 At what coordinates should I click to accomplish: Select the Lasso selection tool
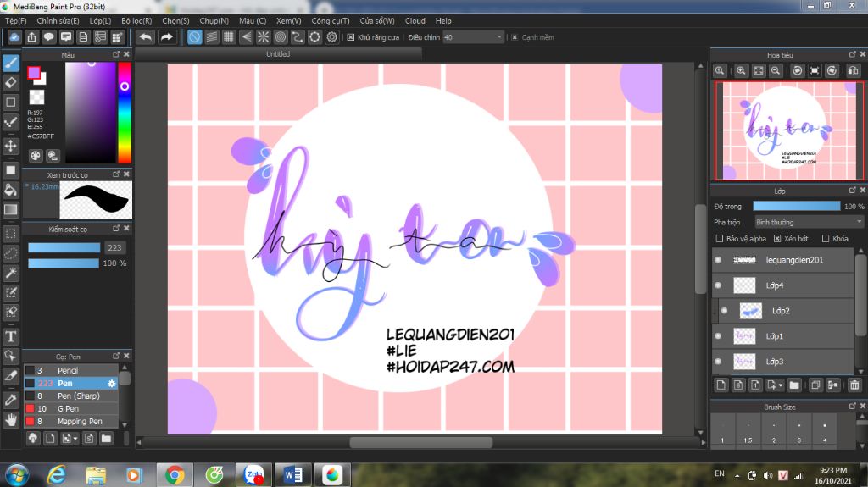(10, 253)
